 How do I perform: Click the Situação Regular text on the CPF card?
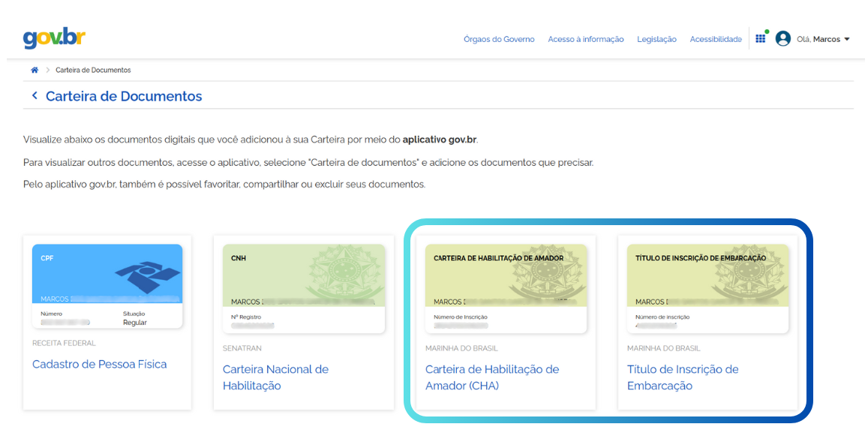tap(134, 318)
